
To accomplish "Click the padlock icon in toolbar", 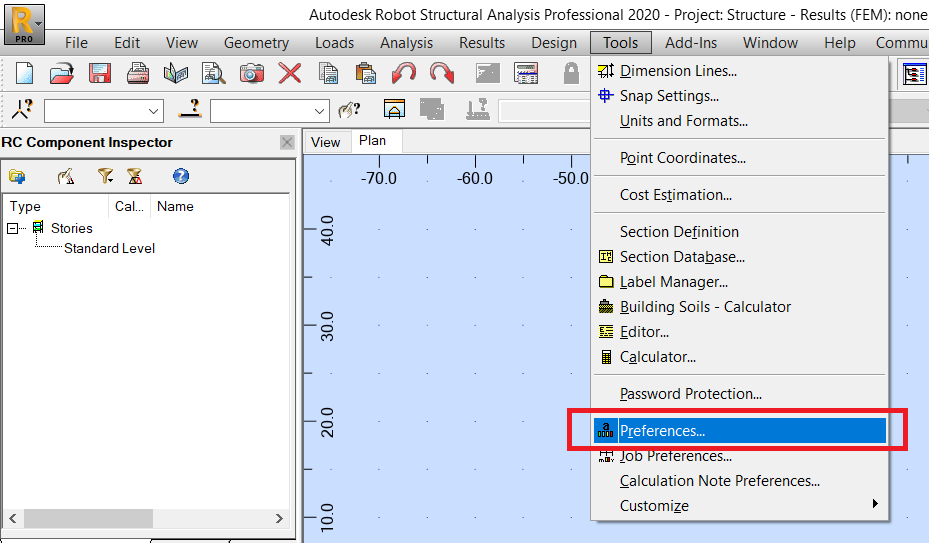I will point(571,74).
